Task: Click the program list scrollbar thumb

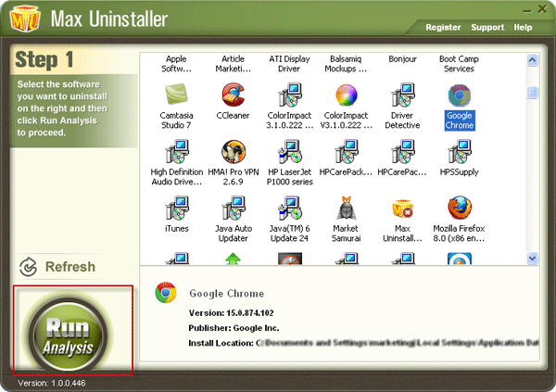Action: click(532, 93)
